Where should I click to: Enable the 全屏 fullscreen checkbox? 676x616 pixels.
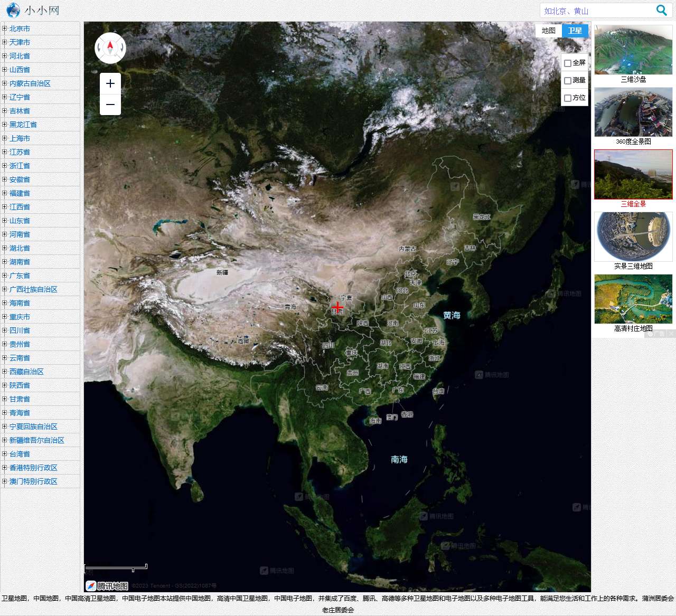[x=568, y=63]
